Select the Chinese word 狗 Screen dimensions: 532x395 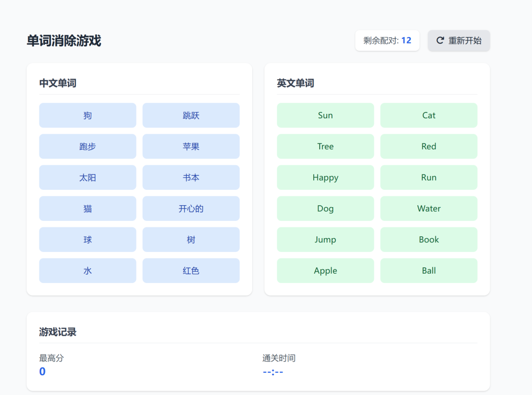[x=87, y=115]
